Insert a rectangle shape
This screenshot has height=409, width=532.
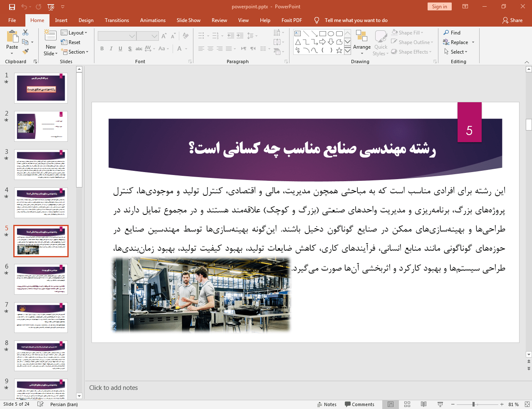pos(322,33)
